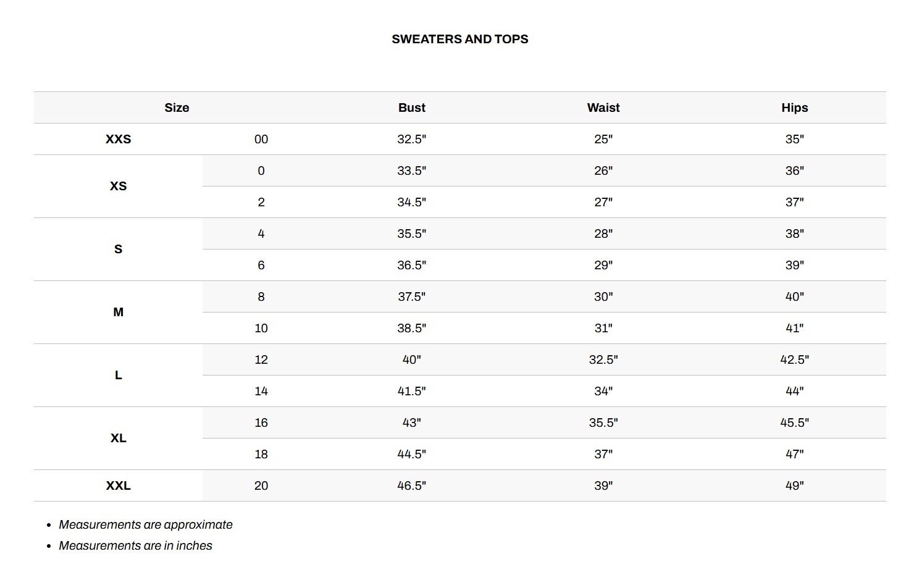Click the XXS size label
The width and height of the screenshot is (922, 588).
pos(118,139)
